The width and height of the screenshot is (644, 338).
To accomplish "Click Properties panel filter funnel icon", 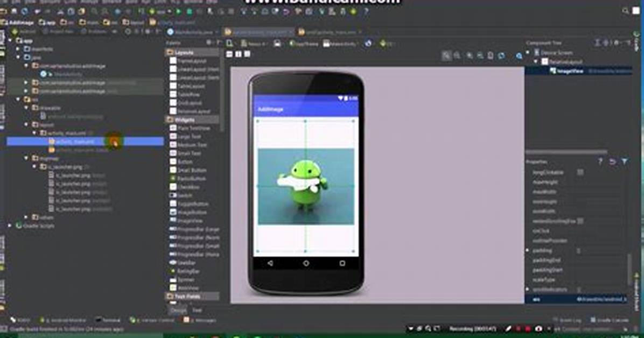I will 625,162.
